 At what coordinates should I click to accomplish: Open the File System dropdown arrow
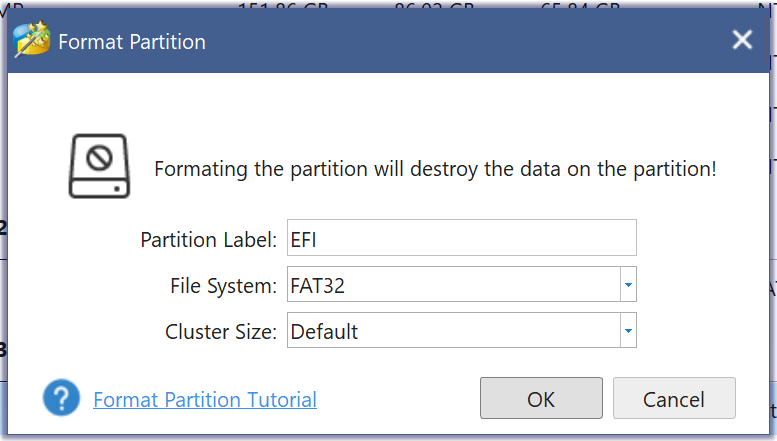pyautogui.click(x=627, y=285)
